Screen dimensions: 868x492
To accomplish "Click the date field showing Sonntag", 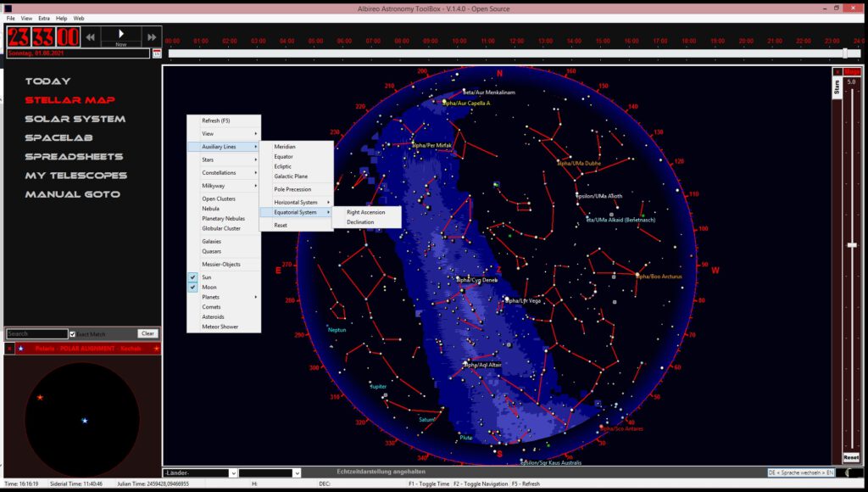I will pos(78,53).
